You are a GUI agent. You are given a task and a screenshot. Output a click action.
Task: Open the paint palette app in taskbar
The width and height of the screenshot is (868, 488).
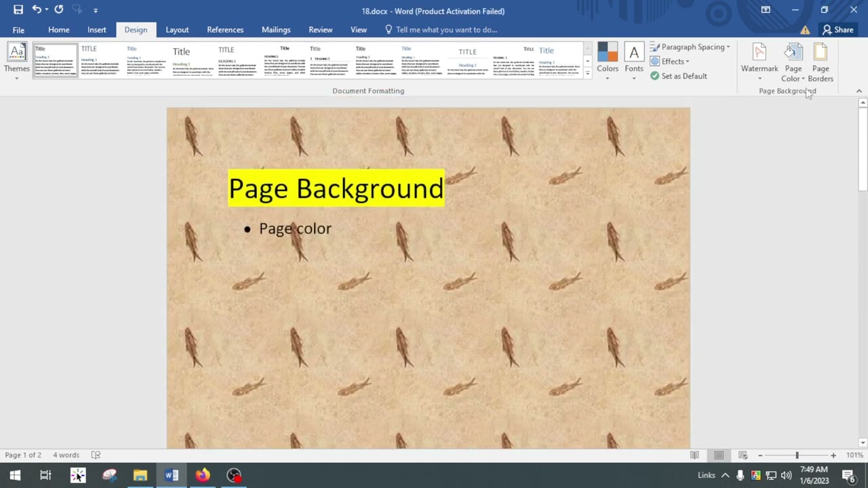[109, 475]
